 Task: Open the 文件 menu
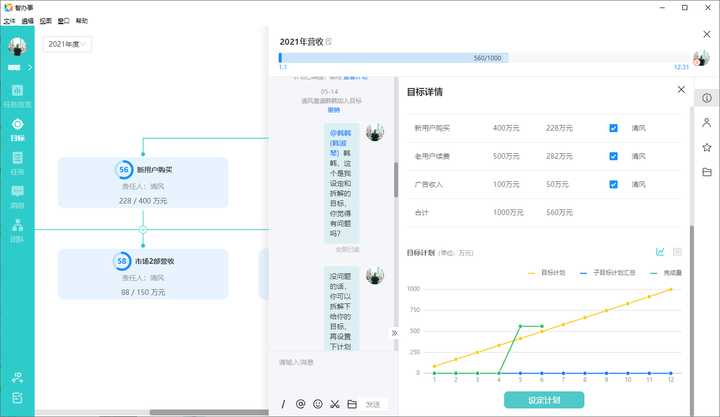tap(9, 21)
